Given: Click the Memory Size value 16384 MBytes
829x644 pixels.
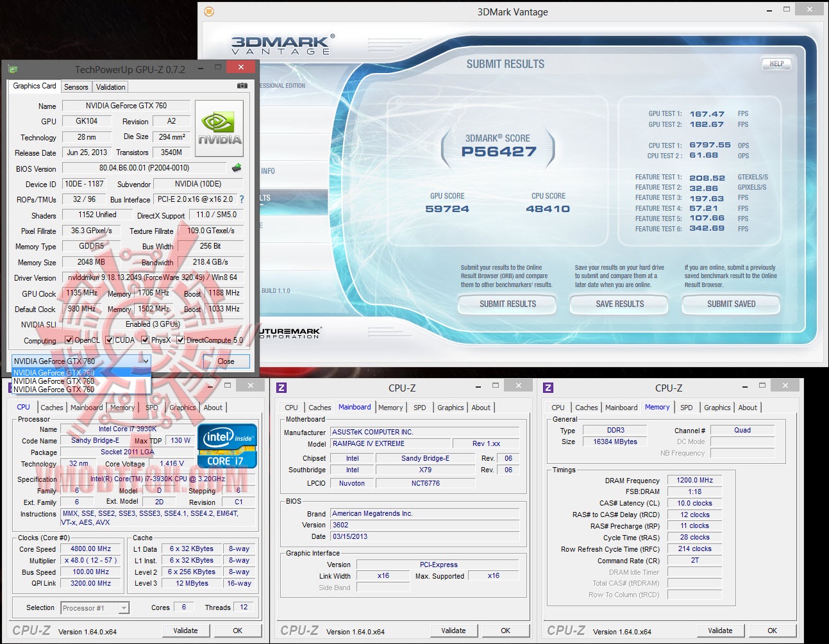Looking at the screenshot, I should pos(615,442).
